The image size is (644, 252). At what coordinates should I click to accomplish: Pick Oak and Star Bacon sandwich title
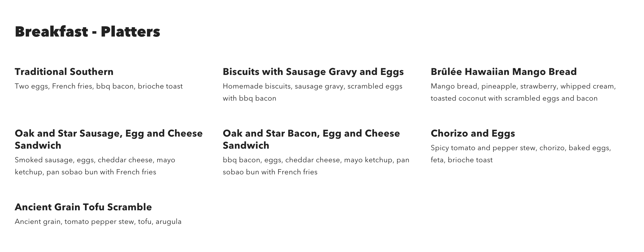click(311, 139)
